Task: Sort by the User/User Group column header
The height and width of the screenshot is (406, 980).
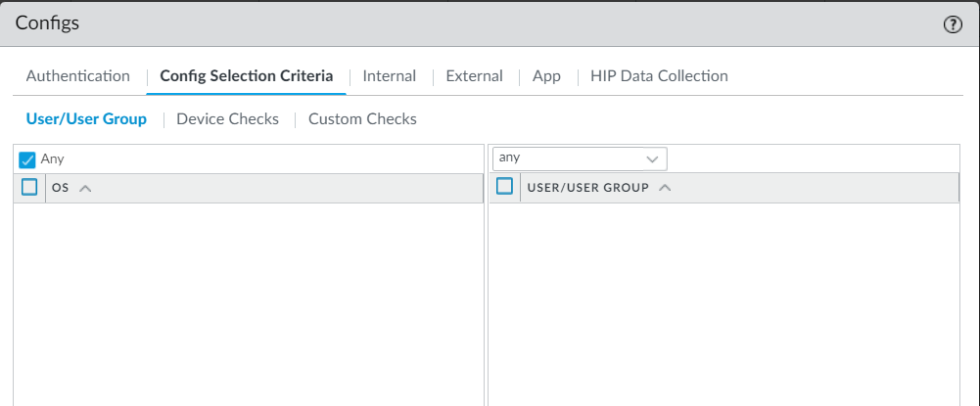Action: click(x=587, y=188)
